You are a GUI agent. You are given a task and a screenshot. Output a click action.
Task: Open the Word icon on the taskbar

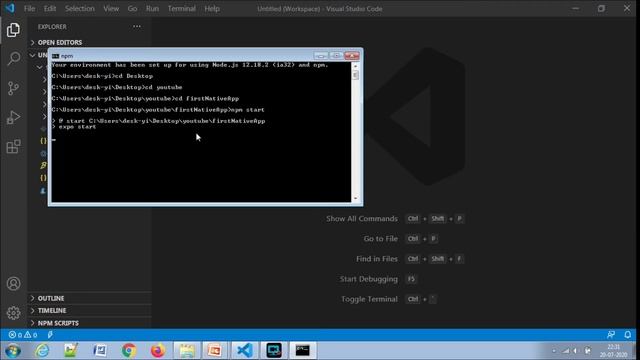pyautogui.click(x=100, y=351)
